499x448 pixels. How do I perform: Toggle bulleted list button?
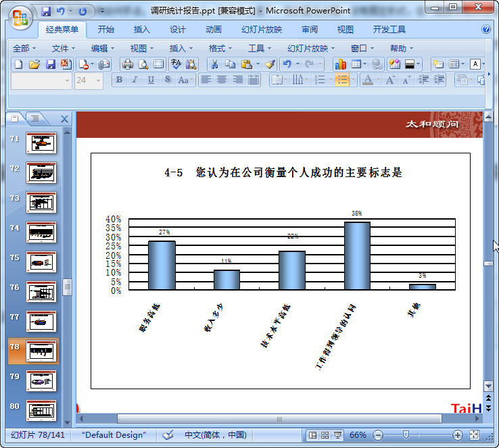pos(342,80)
